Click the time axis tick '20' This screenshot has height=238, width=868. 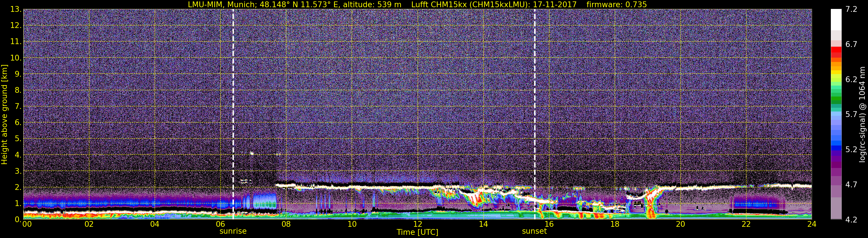tap(680, 224)
